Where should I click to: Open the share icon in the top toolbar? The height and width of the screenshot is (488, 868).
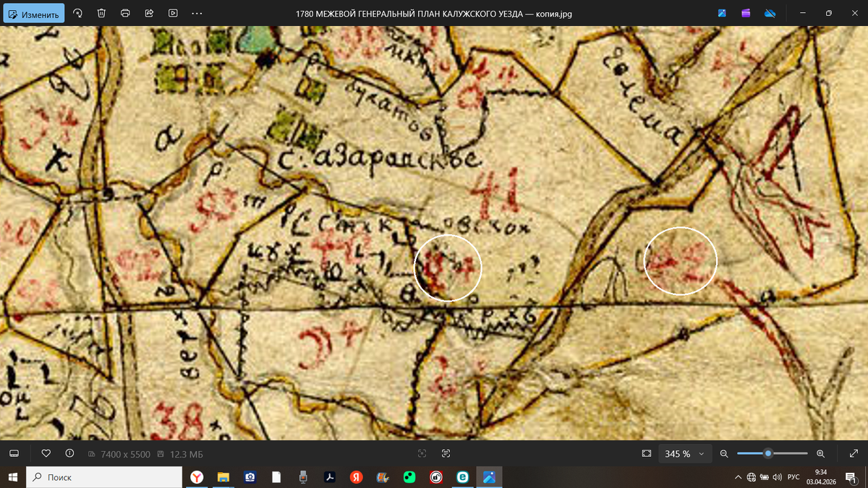pyautogui.click(x=149, y=13)
